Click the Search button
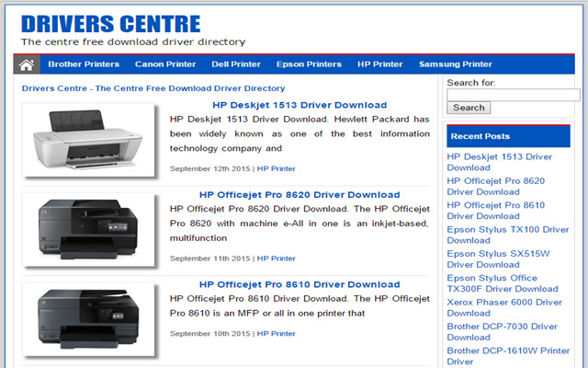The image size is (588, 368). pos(469,108)
